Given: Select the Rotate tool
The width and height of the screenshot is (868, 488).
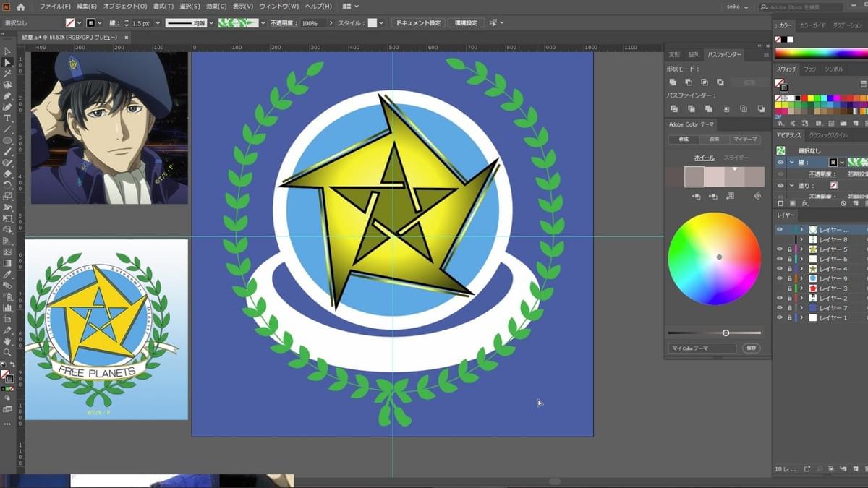Looking at the screenshot, I should (7, 184).
